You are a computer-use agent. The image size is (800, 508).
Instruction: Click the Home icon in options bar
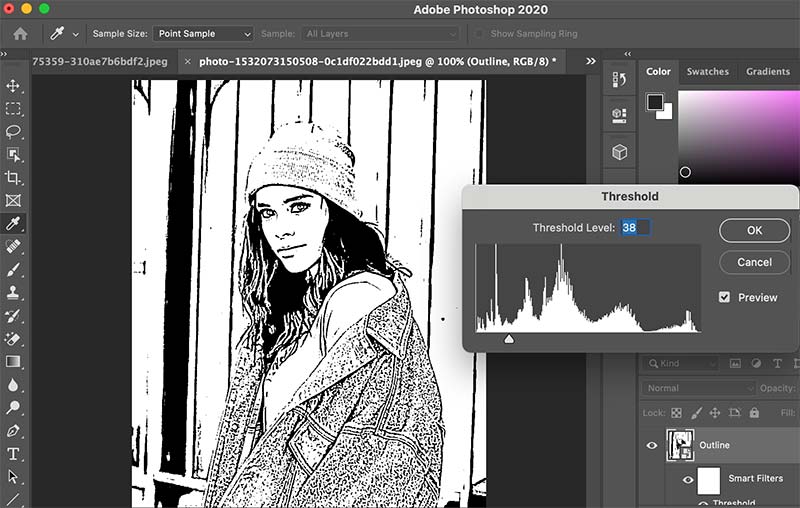pyautogui.click(x=20, y=34)
